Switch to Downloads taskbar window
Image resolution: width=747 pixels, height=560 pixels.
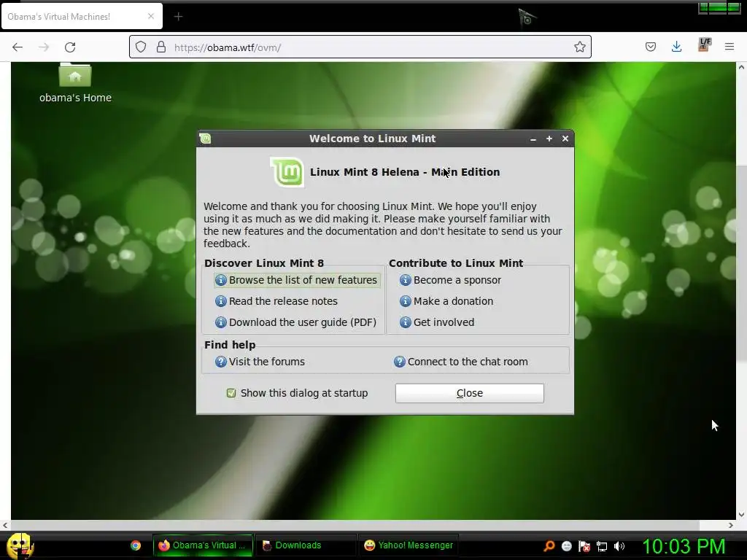[x=305, y=545]
